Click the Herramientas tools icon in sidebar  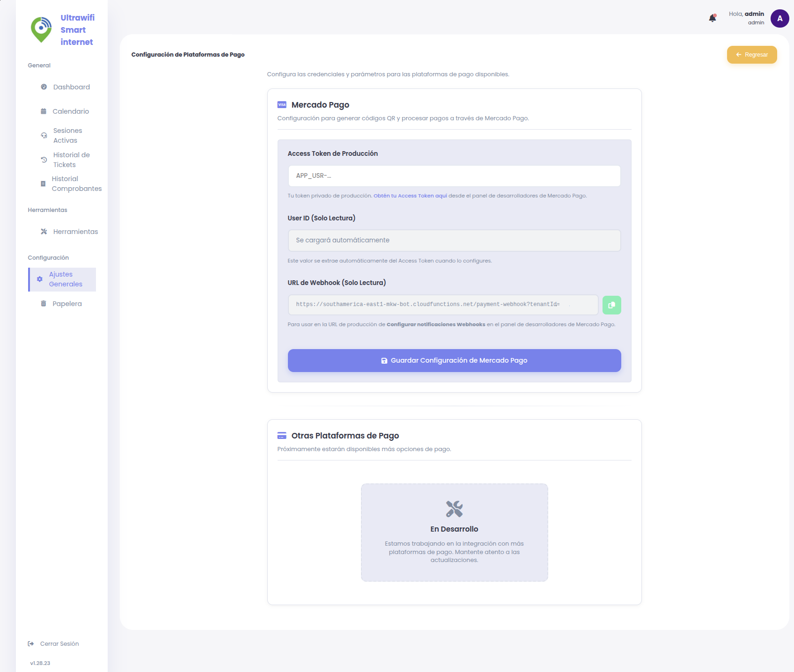pyautogui.click(x=44, y=232)
